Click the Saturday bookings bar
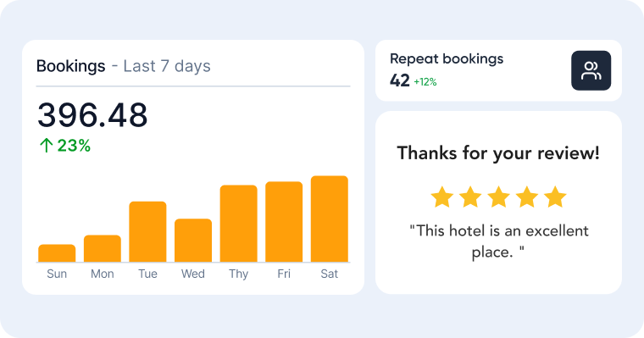 click(x=330, y=219)
